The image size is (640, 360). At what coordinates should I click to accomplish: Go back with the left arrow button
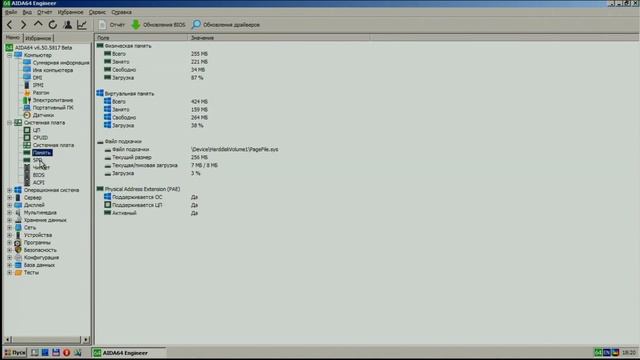(x=9, y=24)
